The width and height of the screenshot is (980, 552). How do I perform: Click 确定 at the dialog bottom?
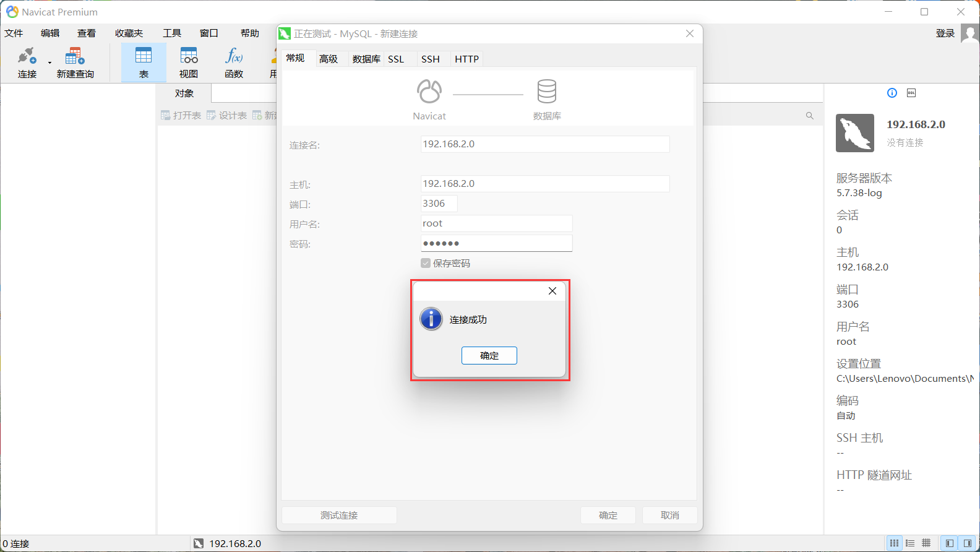pos(608,515)
